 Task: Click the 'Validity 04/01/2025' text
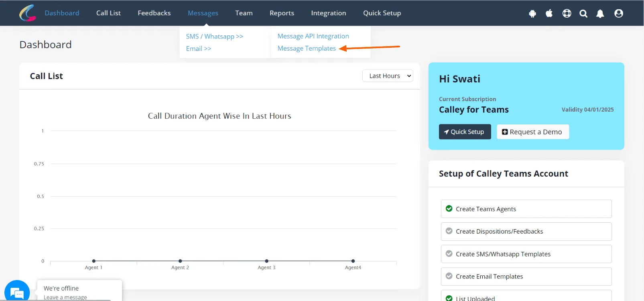point(587,110)
